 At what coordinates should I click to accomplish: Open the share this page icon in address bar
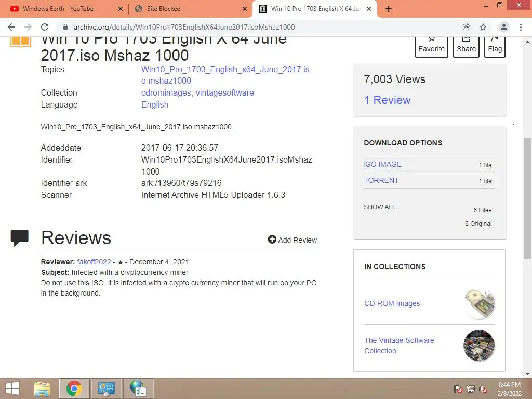coord(466,27)
